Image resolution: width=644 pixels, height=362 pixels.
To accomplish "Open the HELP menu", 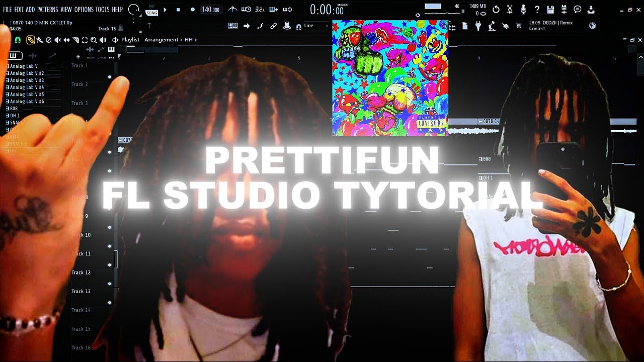I will tap(117, 10).
